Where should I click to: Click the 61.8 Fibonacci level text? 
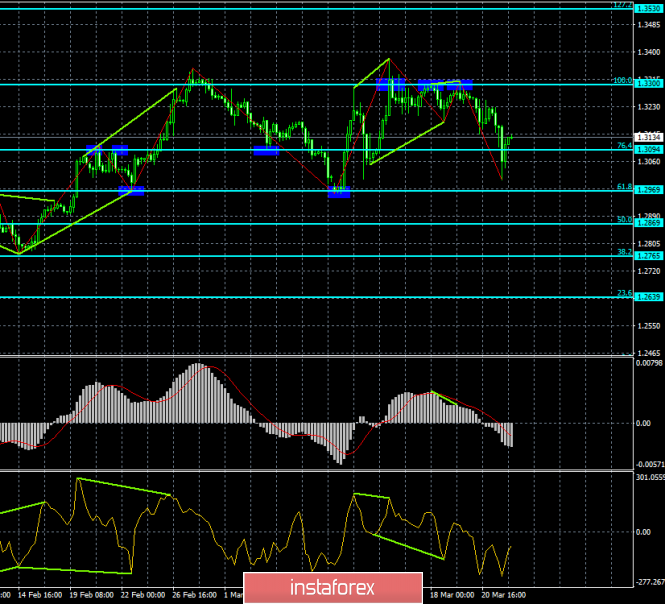tap(624, 187)
